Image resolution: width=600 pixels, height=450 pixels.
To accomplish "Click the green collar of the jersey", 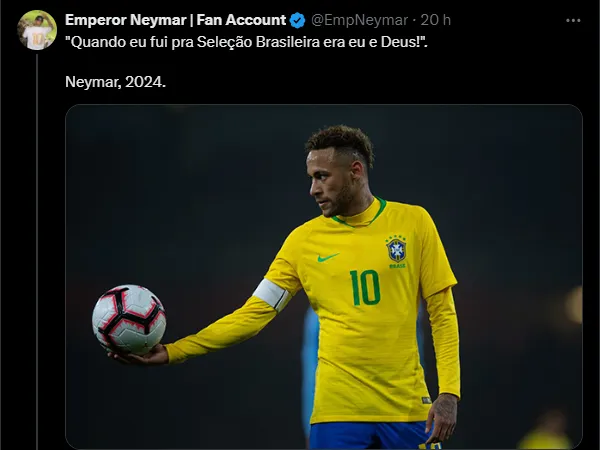I will click(x=360, y=214).
